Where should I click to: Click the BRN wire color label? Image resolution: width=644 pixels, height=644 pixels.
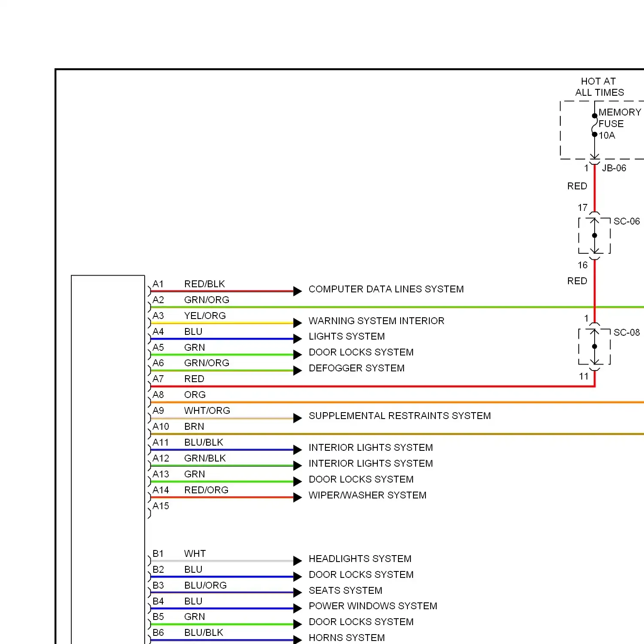pyautogui.click(x=194, y=426)
